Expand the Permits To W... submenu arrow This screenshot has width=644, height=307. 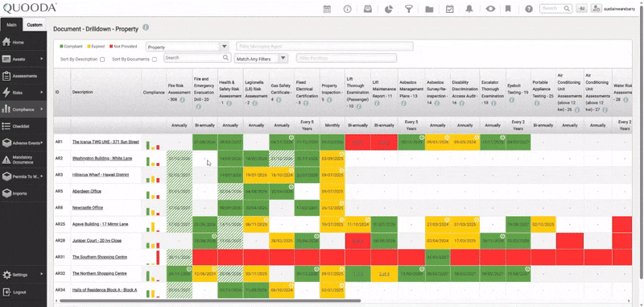(42, 176)
